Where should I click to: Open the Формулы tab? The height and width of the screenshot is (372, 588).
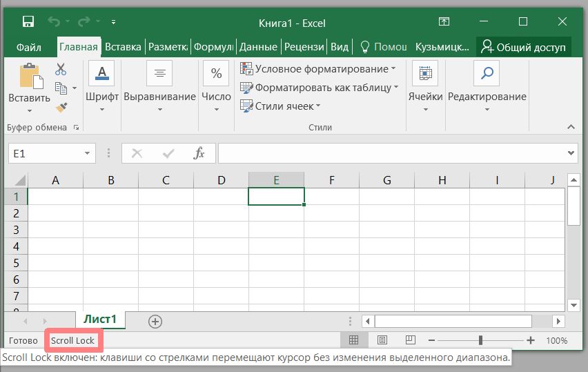[x=213, y=47]
